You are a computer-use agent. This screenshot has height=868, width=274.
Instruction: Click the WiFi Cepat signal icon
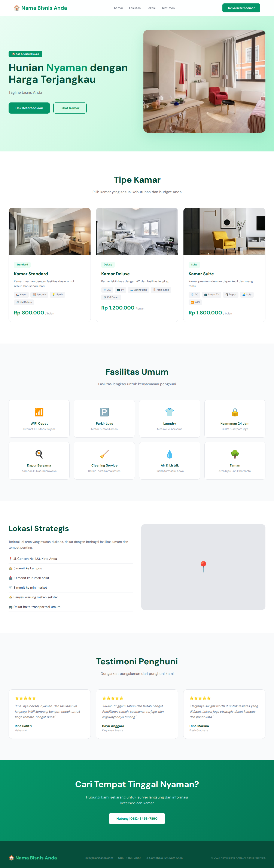(39, 412)
